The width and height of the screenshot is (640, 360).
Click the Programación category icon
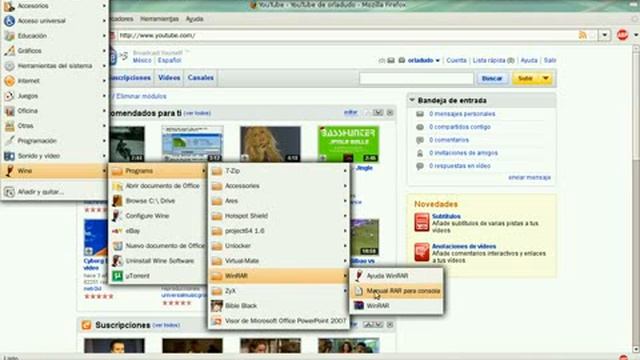point(9,141)
